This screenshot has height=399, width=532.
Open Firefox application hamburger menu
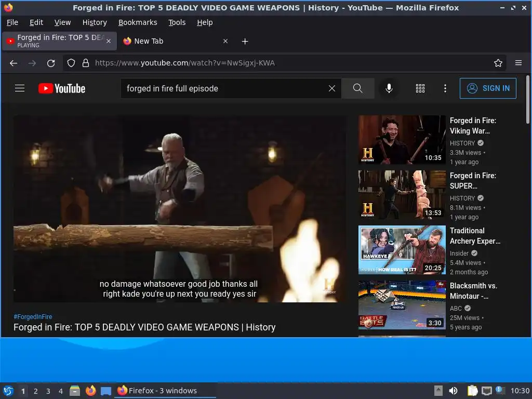(x=518, y=63)
